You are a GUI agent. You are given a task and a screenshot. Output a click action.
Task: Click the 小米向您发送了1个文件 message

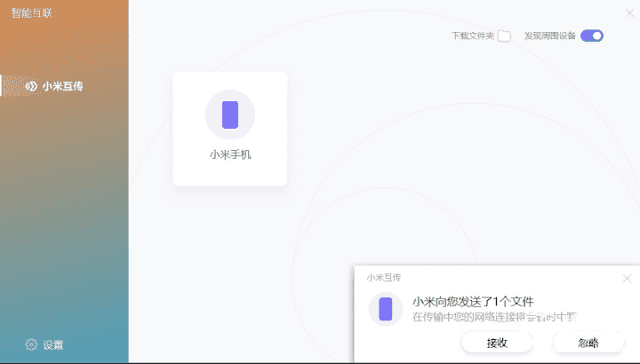[x=473, y=302]
